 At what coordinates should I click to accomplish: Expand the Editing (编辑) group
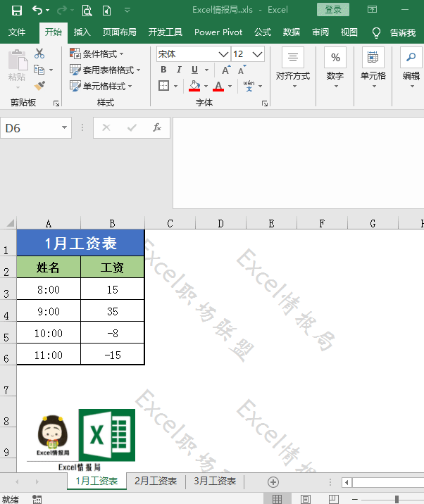coord(411,68)
